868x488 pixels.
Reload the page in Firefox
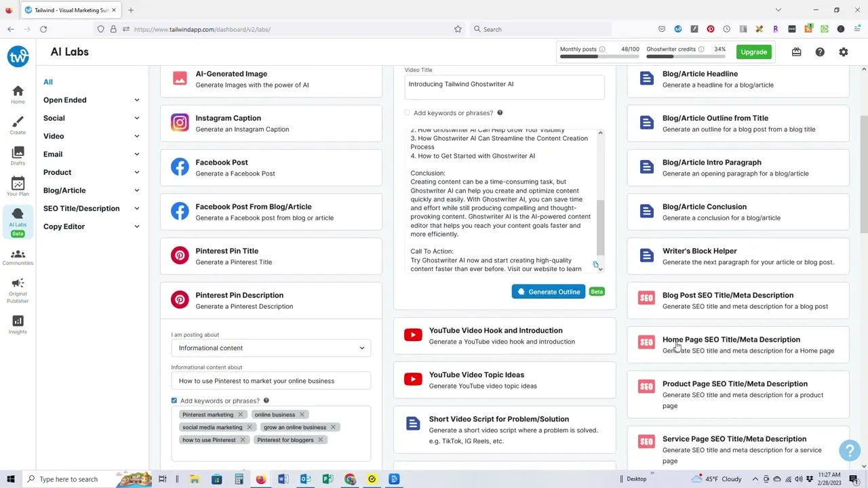(43, 29)
